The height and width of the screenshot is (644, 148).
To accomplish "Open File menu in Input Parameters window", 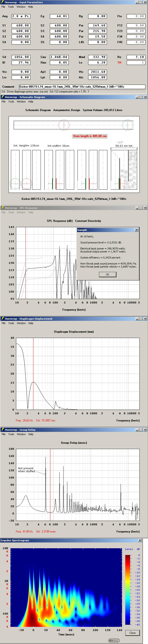I will tap(3, 7).
